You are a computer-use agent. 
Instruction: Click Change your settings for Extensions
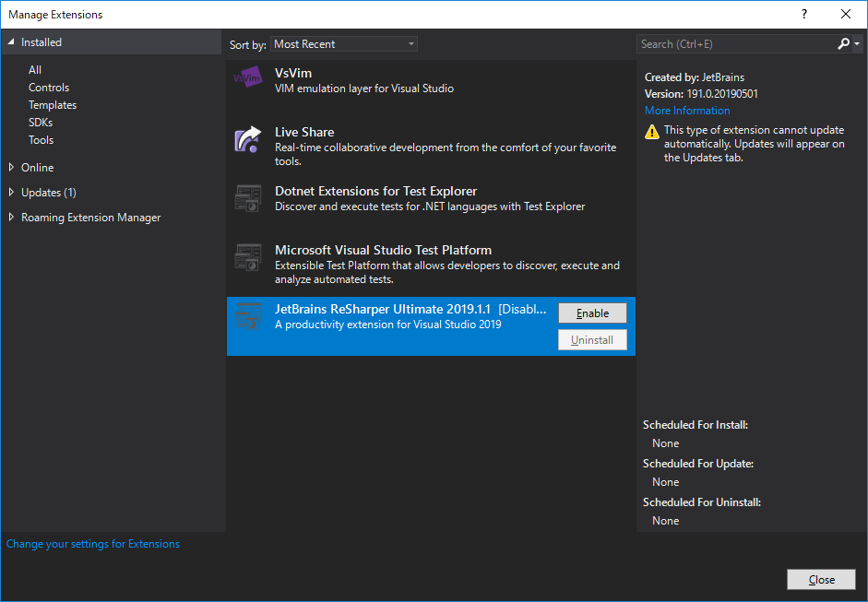(x=92, y=544)
